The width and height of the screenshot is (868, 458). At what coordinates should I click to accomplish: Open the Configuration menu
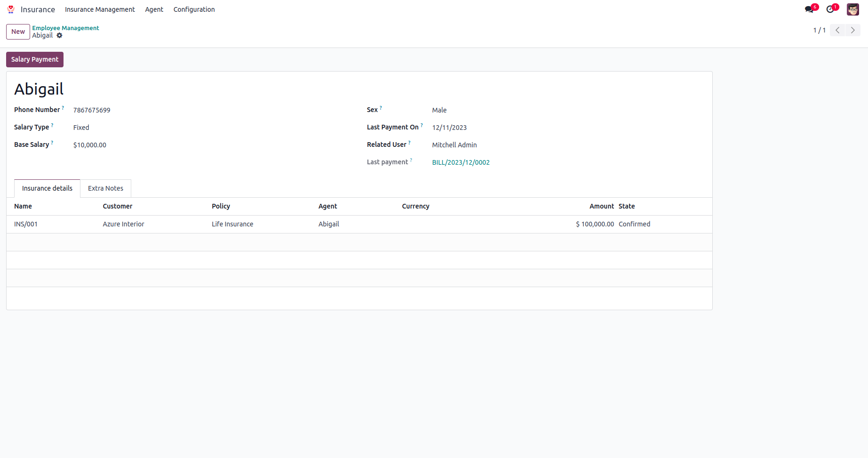coord(194,9)
